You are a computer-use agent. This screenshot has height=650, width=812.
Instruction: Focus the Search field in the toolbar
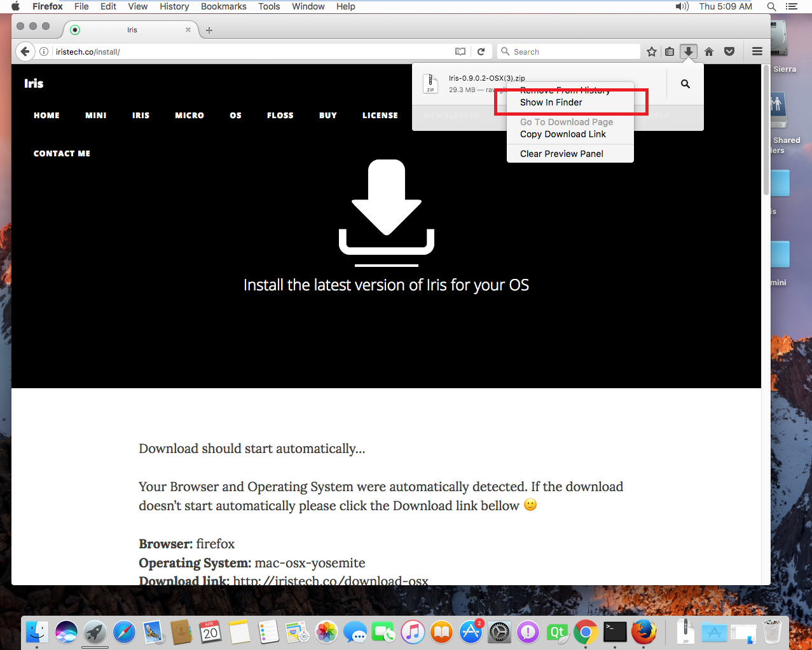(568, 51)
